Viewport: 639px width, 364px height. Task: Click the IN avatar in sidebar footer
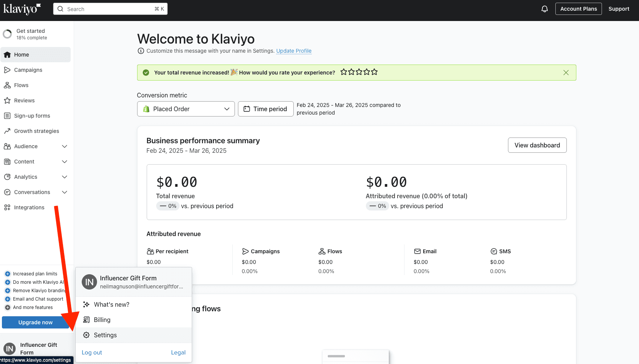(10, 349)
